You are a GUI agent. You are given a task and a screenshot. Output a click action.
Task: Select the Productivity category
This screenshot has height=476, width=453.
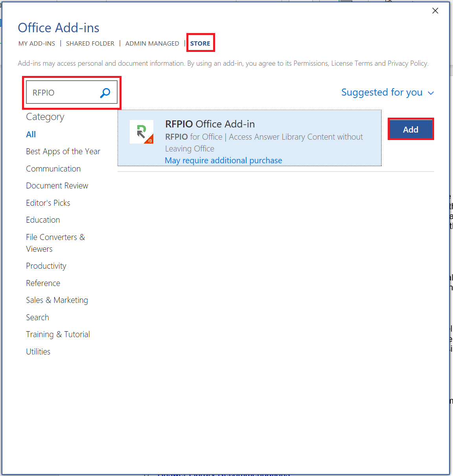pos(46,266)
